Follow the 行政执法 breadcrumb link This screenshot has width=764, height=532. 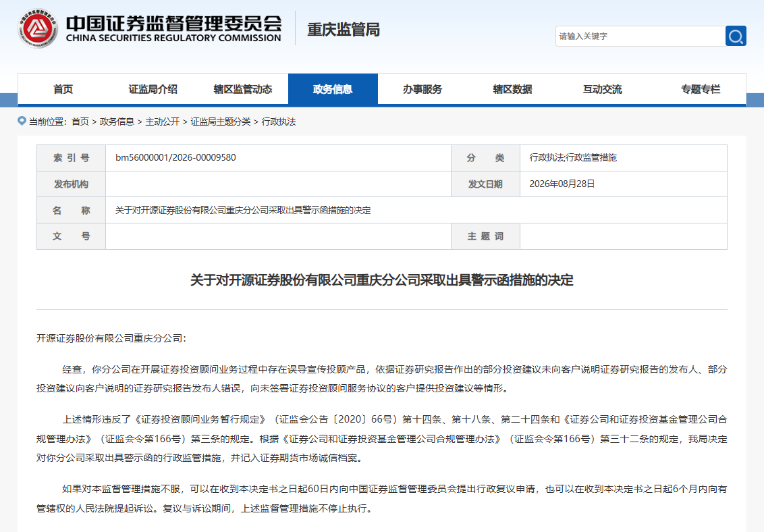[x=279, y=122]
